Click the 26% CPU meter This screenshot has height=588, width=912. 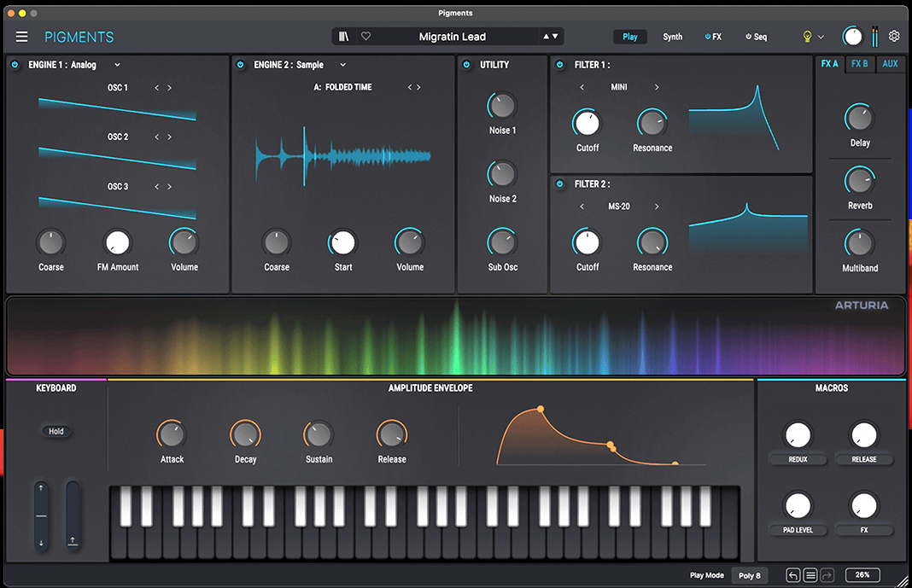click(x=862, y=574)
